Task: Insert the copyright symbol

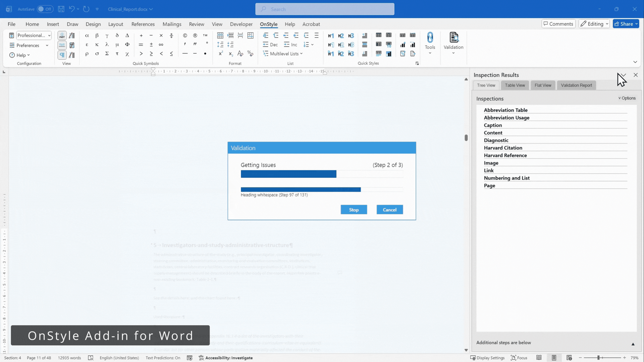Action: (x=185, y=36)
